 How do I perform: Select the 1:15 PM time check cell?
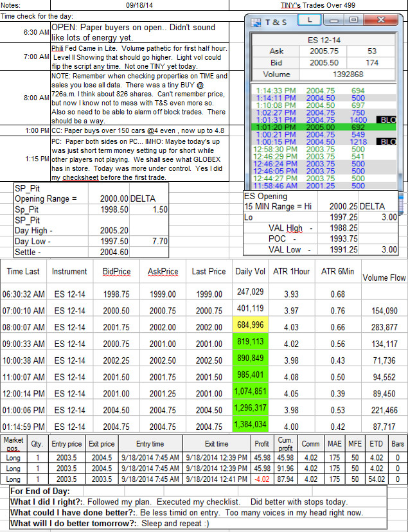coord(25,159)
